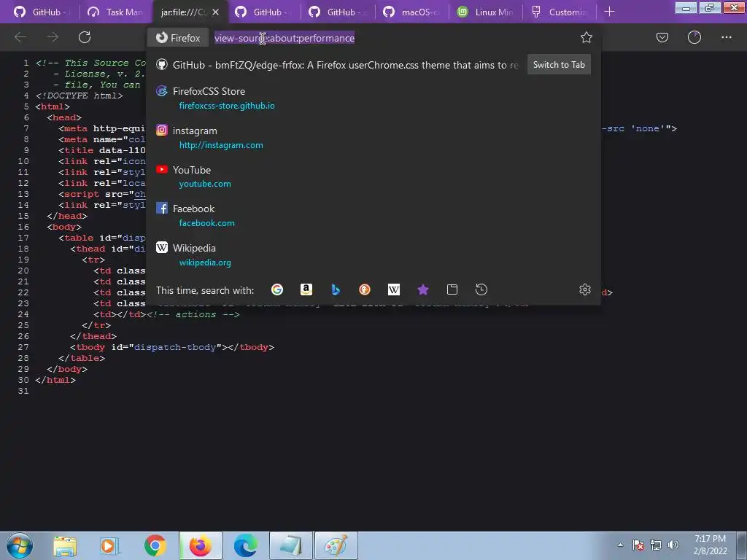Search this time with Google
The image size is (747, 560).
click(276, 289)
